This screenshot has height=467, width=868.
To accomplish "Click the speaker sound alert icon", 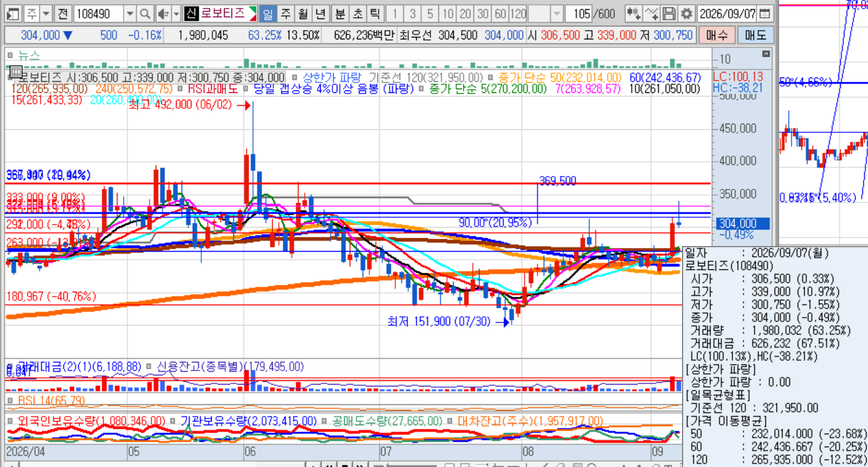I will pyautogui.click(x=163, y=14).
